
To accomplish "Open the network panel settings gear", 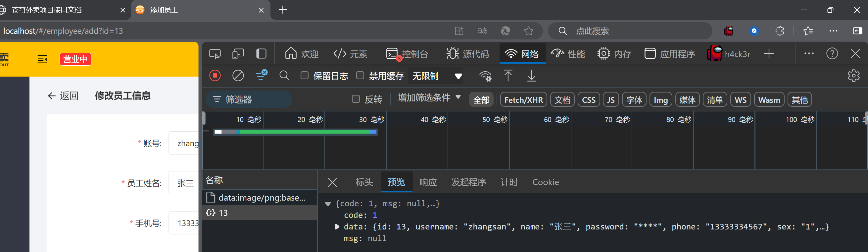I will (853, 76).
